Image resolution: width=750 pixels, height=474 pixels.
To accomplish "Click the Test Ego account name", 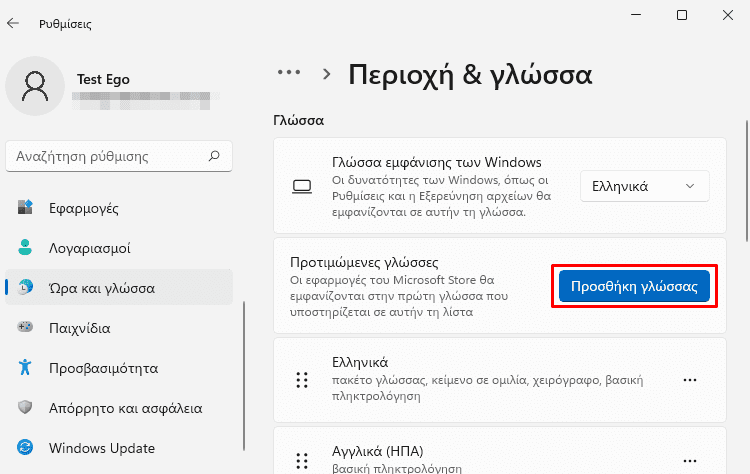I will click(103, 79).
